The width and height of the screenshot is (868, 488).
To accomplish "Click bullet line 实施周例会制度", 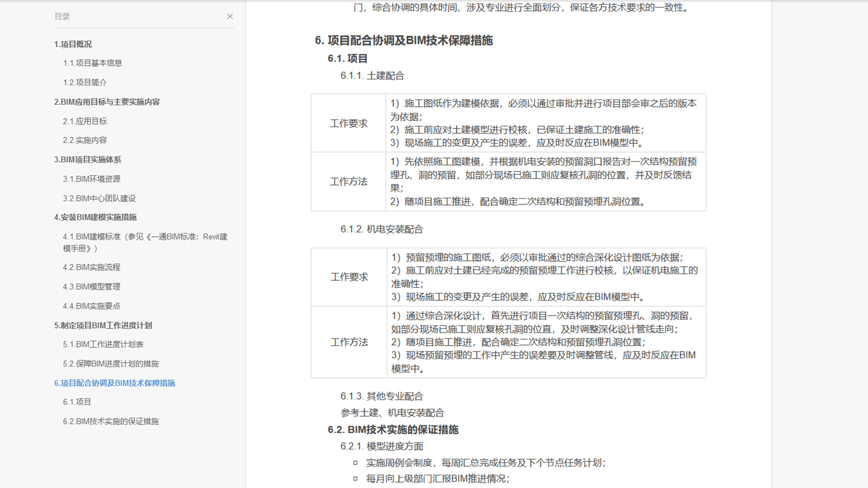I will (x=486, y=463).
